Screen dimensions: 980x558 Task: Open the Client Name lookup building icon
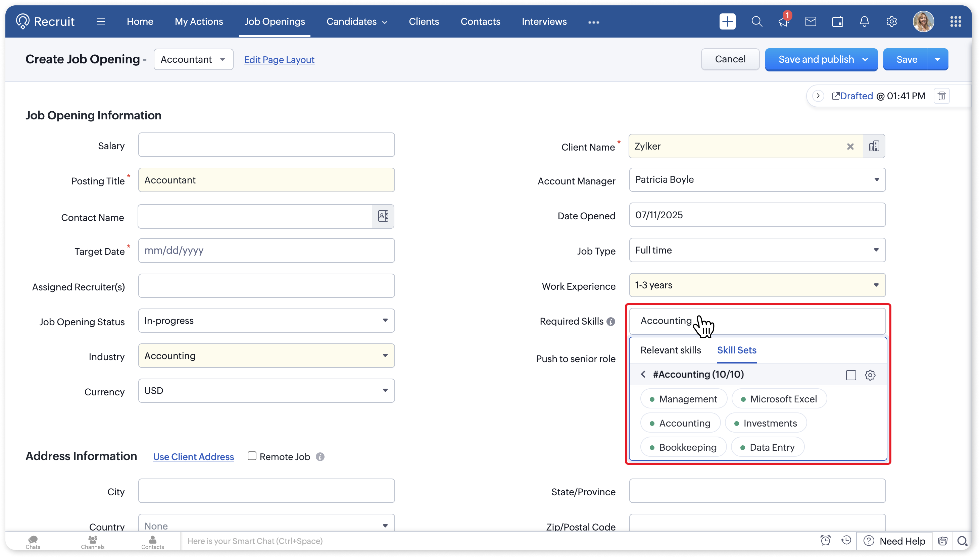tap(874, 146)
